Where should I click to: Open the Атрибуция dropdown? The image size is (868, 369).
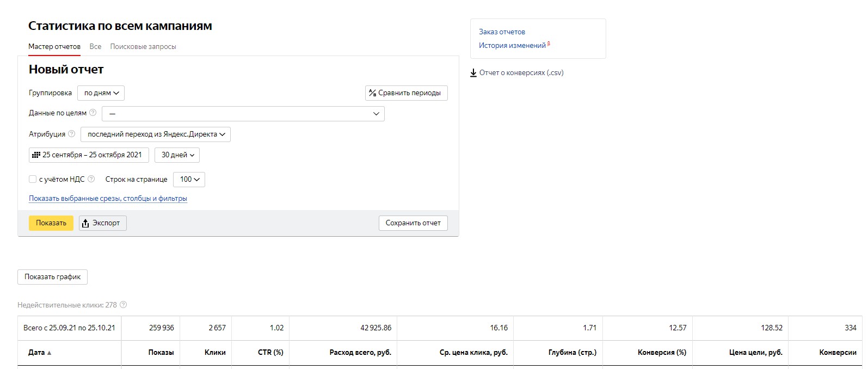tap(156, 134)
